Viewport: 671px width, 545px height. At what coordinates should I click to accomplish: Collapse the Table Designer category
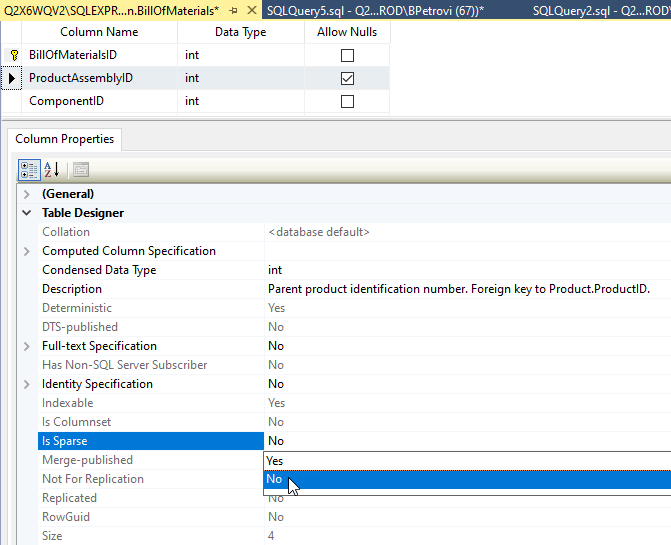click(x=27, y=213)
